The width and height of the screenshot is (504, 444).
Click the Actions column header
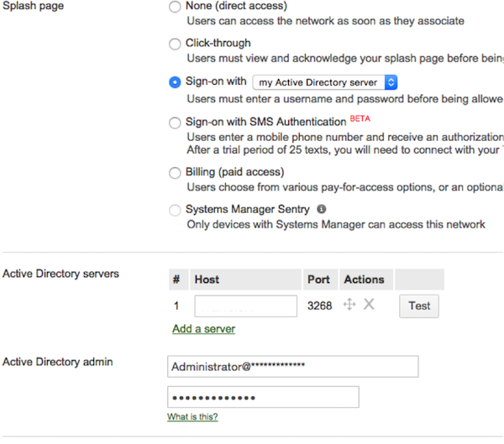click(x=364, y=279)
